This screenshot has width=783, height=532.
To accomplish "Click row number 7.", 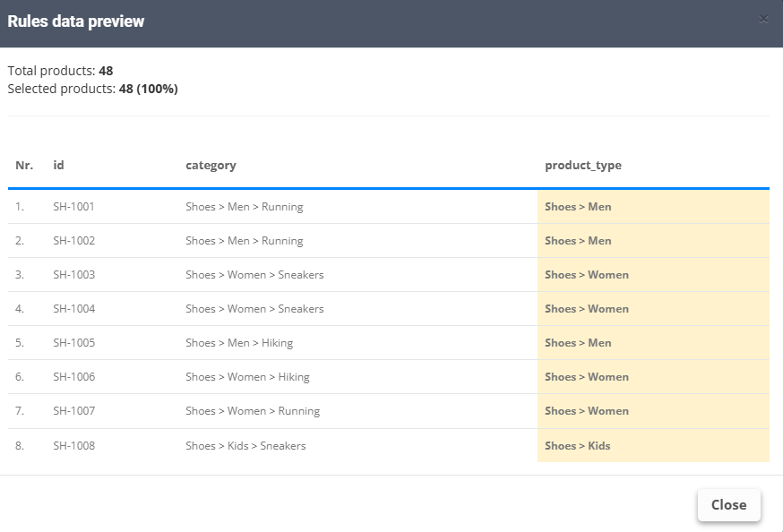I will point(20,411).
